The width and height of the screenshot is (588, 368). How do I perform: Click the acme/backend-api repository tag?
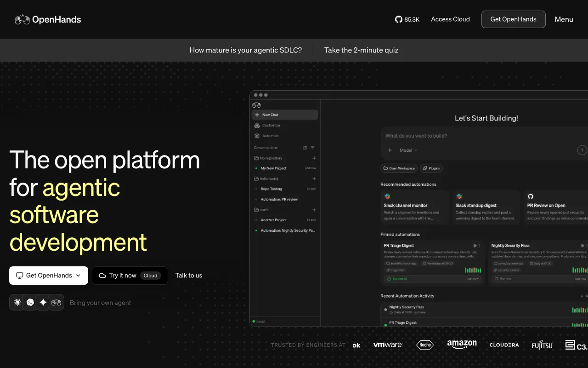coord(509,264)
